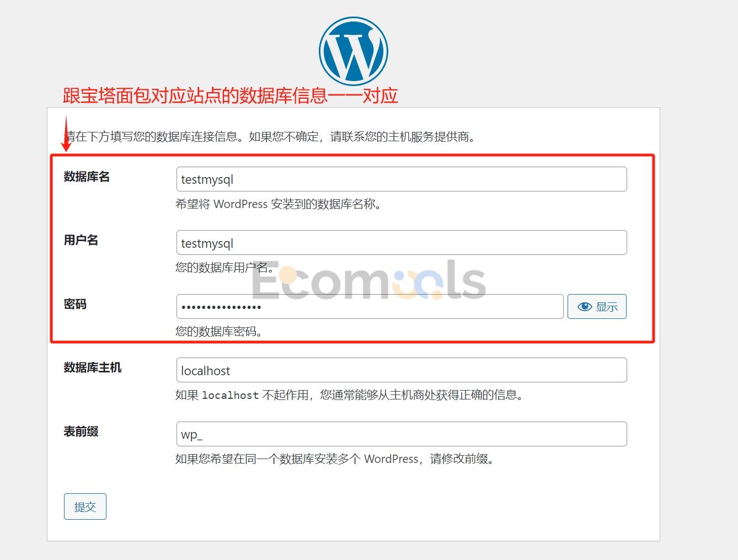Click hint text 希望将 WordPress 安装到的数据库名称
Image resolution: width=738 pixels, height=560 pixels.
[x=279, y=204]
